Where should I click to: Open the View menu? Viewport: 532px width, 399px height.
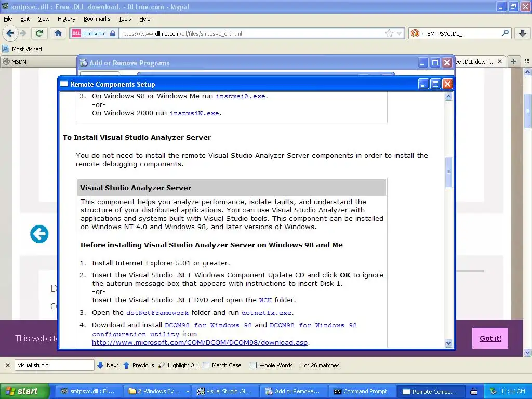coord(44,19)
